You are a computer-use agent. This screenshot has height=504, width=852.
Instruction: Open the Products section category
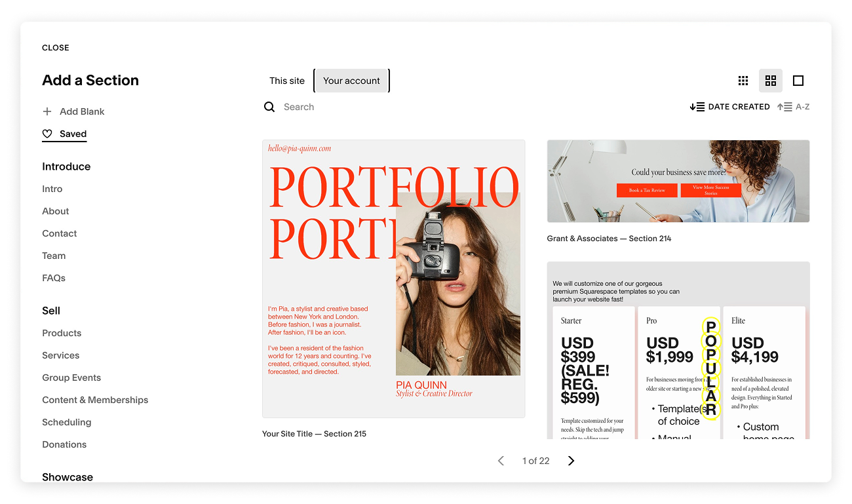tap(62, 333)
